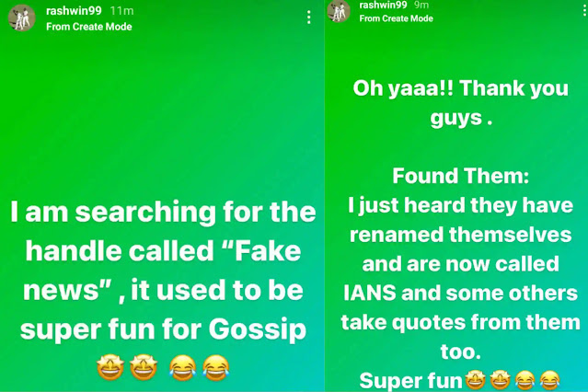588x392 pixels.
Task: Tap the profile avatar on left story
Action: coord(22,17)
